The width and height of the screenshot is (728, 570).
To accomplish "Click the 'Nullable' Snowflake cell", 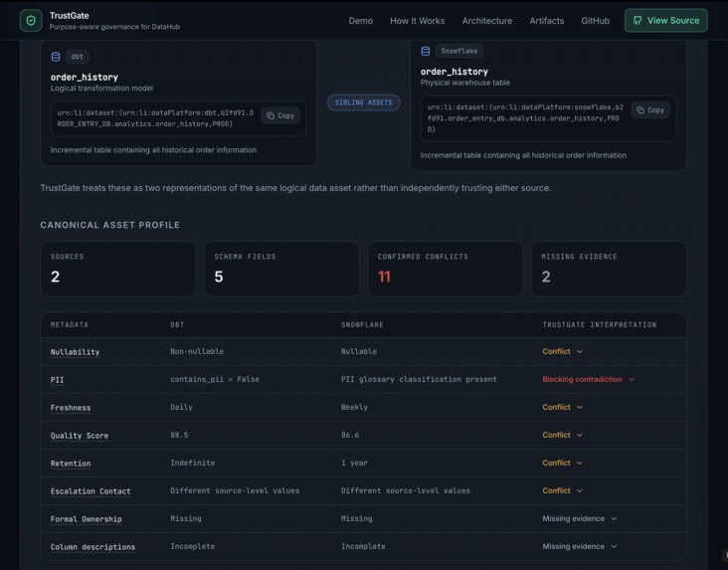I will (359, 352).
